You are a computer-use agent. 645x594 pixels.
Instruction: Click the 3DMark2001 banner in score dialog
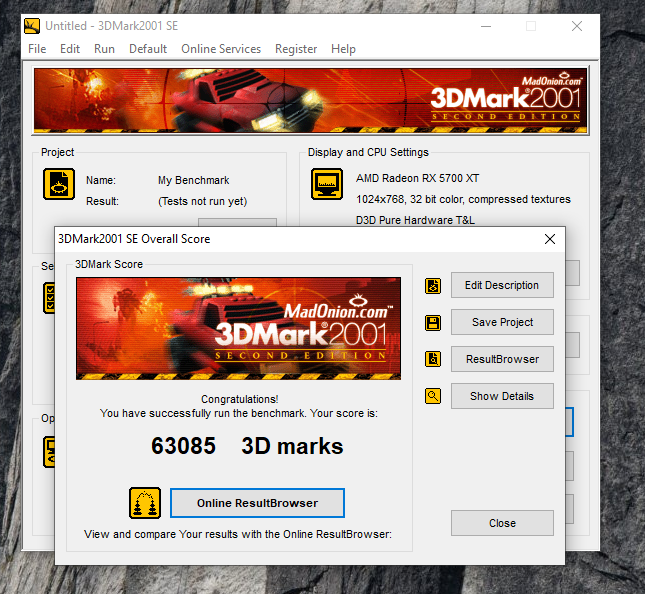239,328
